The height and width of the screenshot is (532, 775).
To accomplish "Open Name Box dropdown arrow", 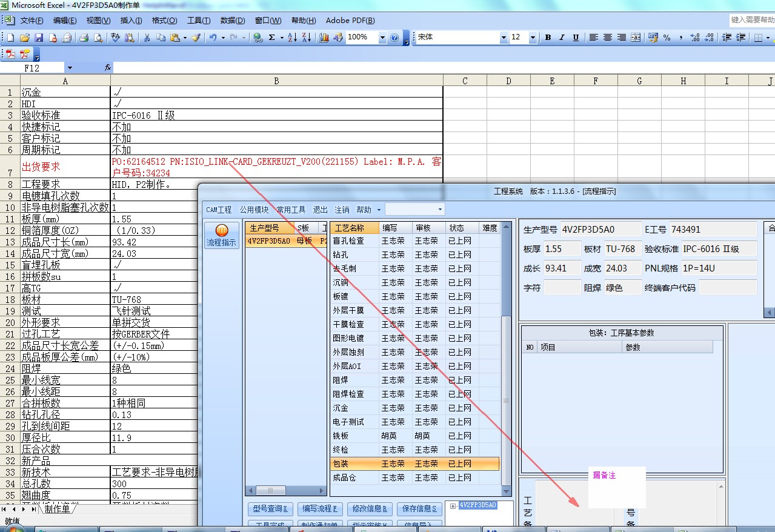I will [70, 68].
